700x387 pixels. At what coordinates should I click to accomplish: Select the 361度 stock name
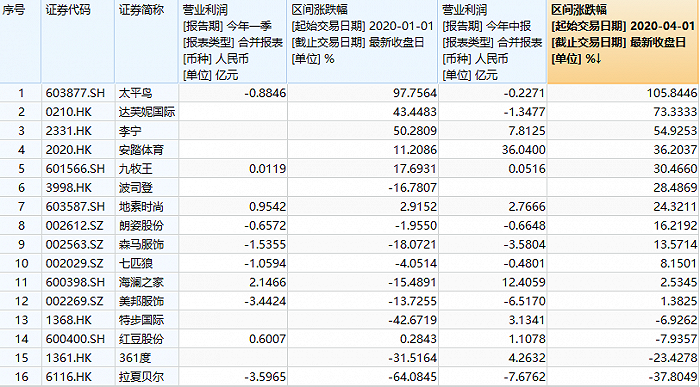(135, 358)
